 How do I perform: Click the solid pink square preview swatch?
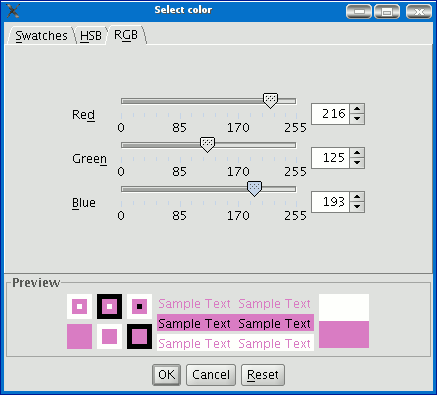79,336
